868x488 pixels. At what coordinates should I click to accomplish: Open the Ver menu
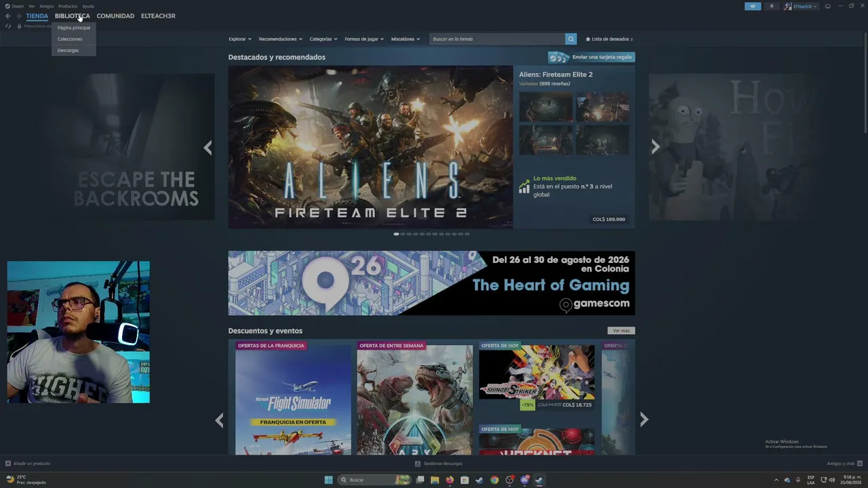click(x=32, y=6)
